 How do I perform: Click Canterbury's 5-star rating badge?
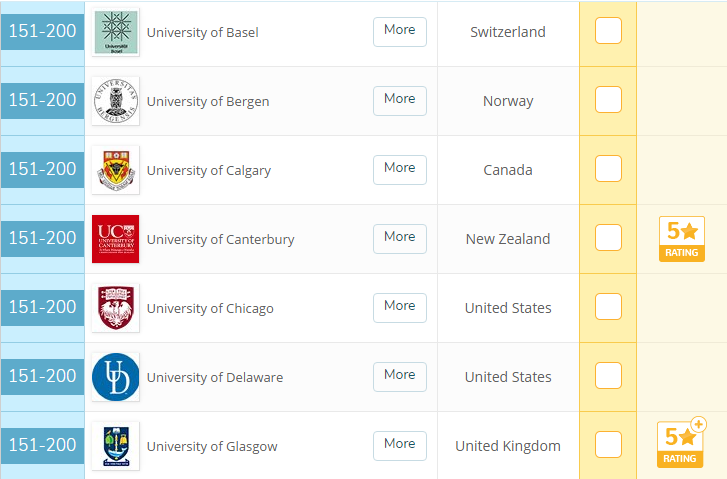click(682, 239)
